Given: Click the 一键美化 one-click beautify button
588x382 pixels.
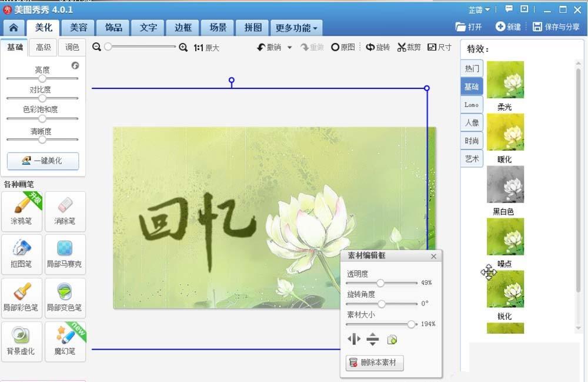Looking at the screenshot, I should (42, 161).
